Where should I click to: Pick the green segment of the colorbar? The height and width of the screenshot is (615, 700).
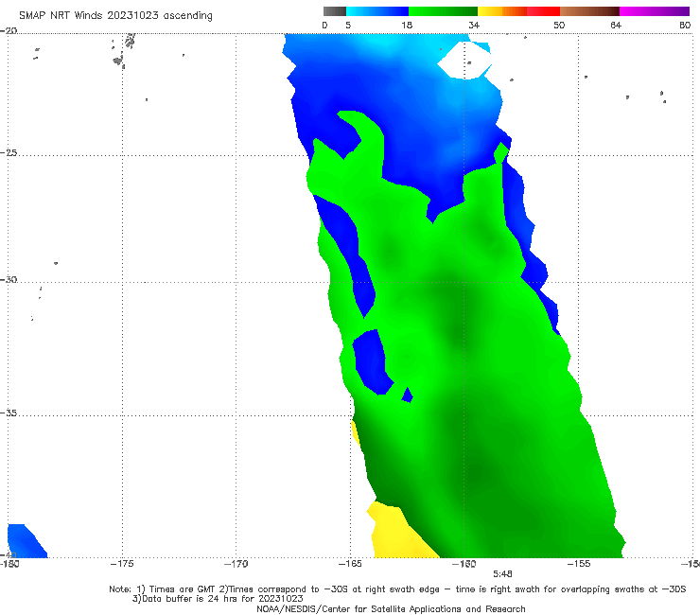443,11
